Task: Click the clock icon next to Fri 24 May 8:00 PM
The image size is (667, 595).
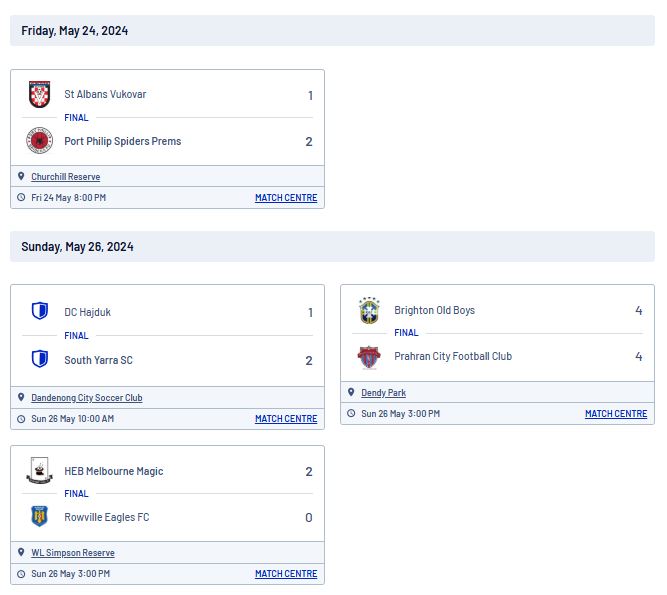Action: click(21, 197)
